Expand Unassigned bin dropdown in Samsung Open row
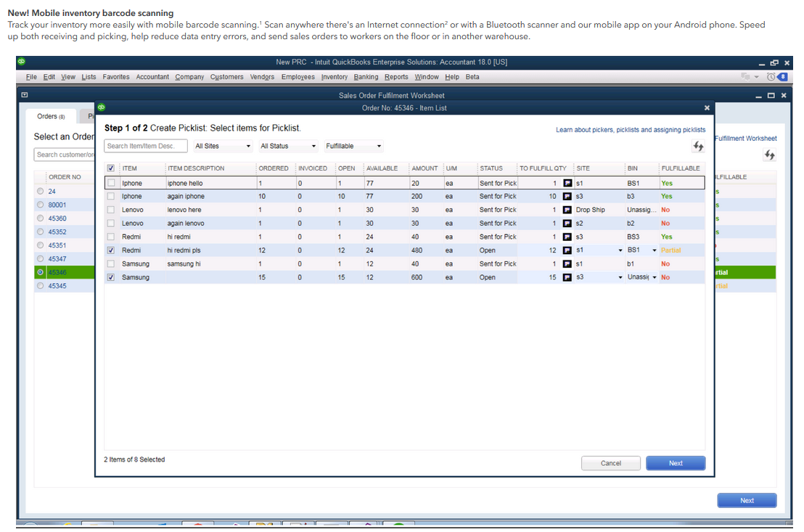The image size is (804, 532). (655, 277)
